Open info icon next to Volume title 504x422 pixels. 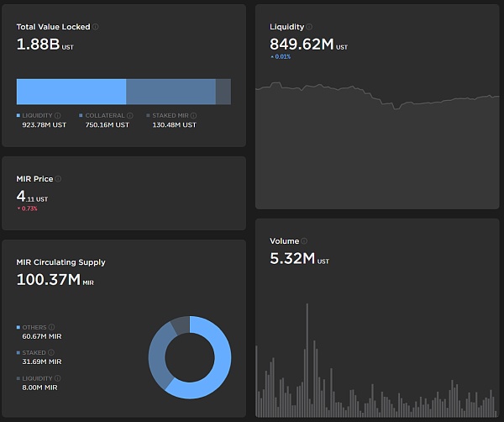click(x=304, y=241)
